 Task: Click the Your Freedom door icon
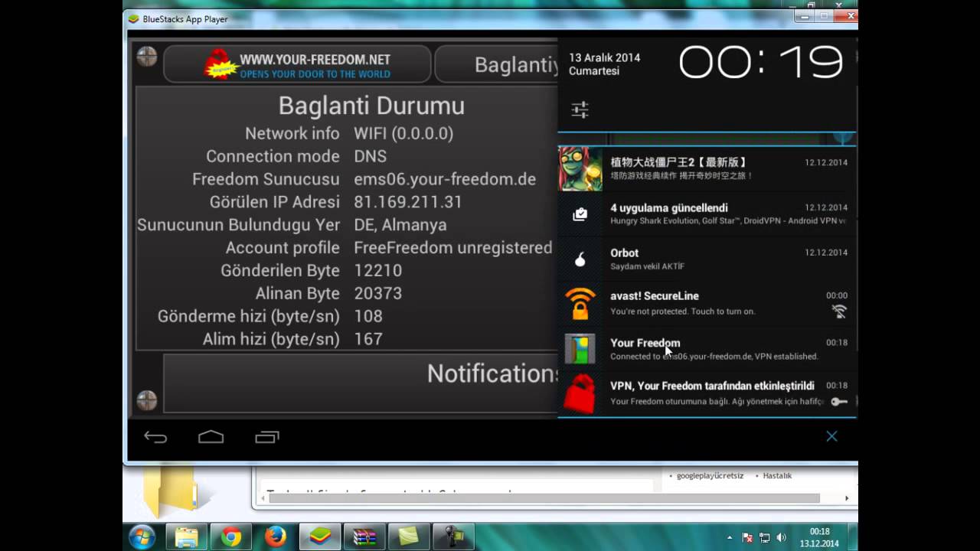[580, 348]
